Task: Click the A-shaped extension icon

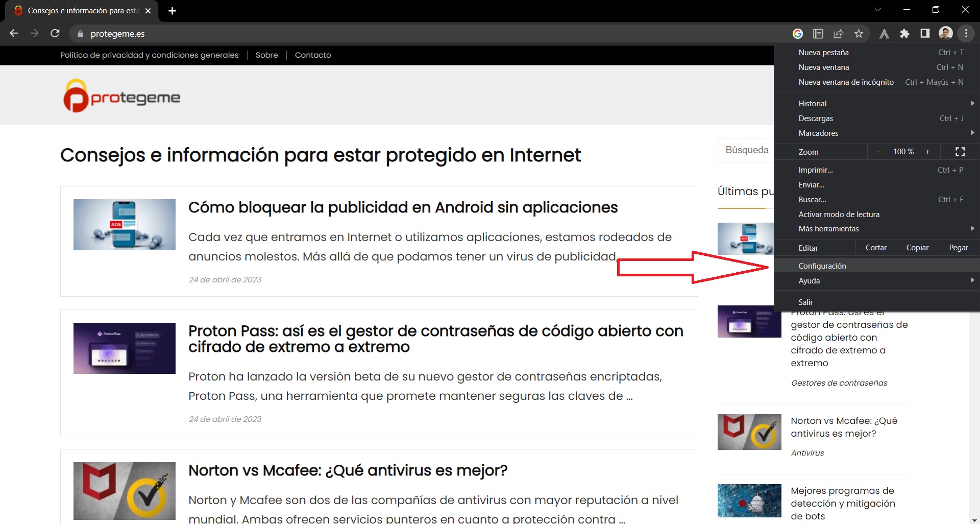Action: tap(884, 34)
